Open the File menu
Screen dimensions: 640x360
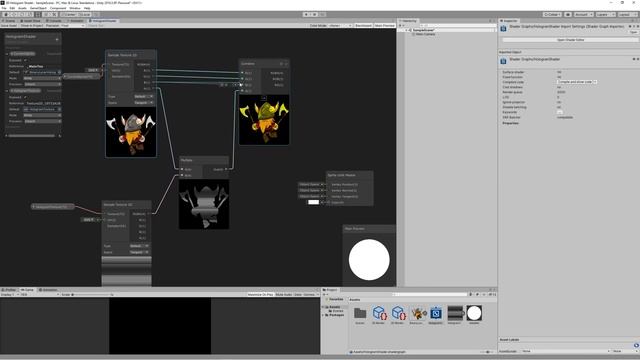pos(4,8)
